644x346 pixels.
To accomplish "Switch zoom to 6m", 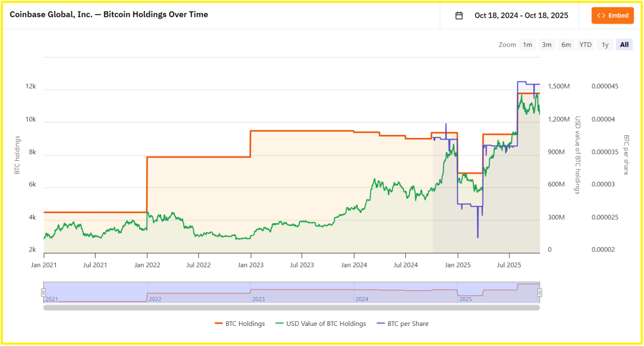I will point(566,45).
